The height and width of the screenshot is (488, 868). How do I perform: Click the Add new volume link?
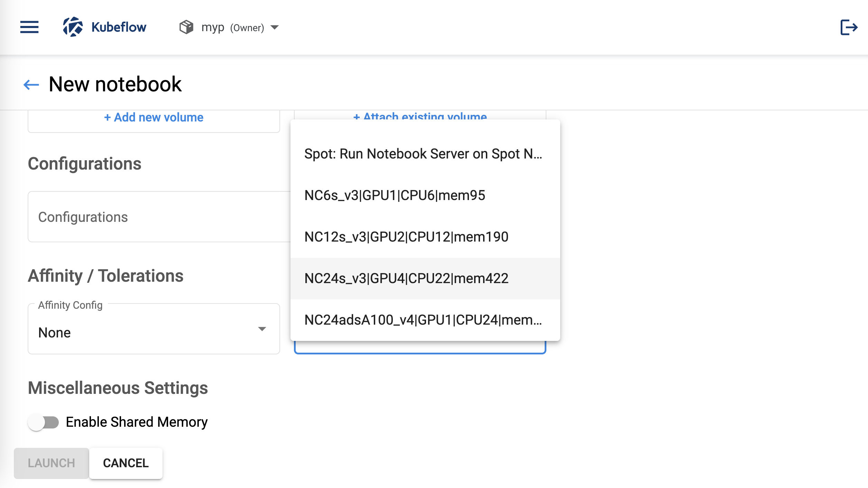154,117
